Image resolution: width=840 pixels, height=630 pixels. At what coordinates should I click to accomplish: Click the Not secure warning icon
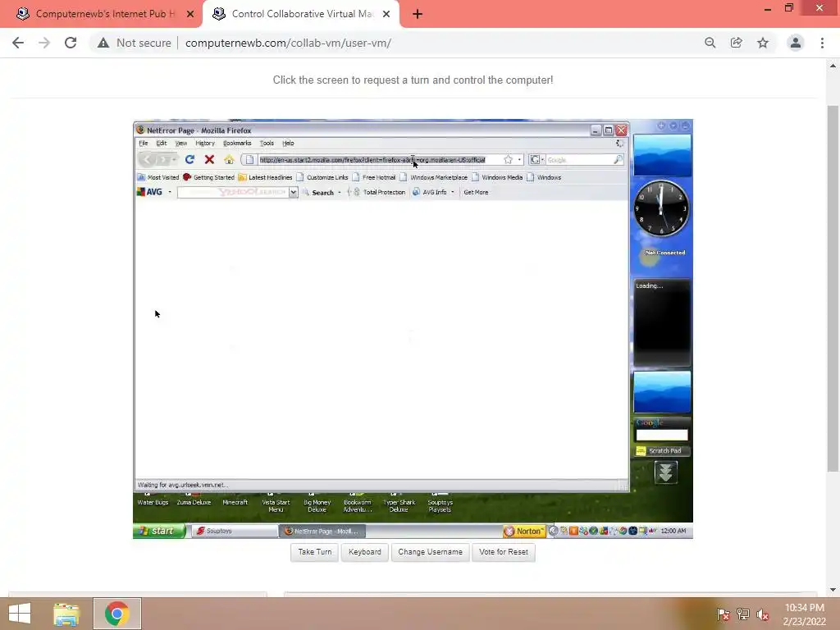pyautogui.click(x=103, y=43)
